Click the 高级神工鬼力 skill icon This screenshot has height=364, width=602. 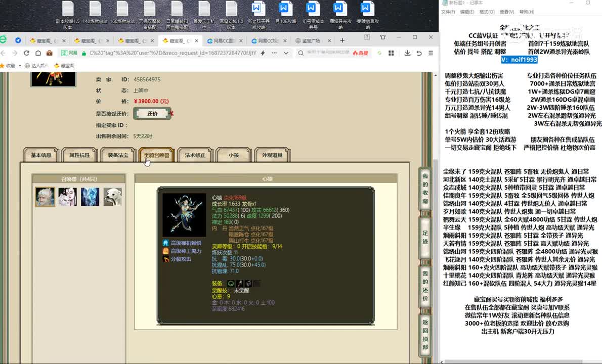[x=165, y=251]
